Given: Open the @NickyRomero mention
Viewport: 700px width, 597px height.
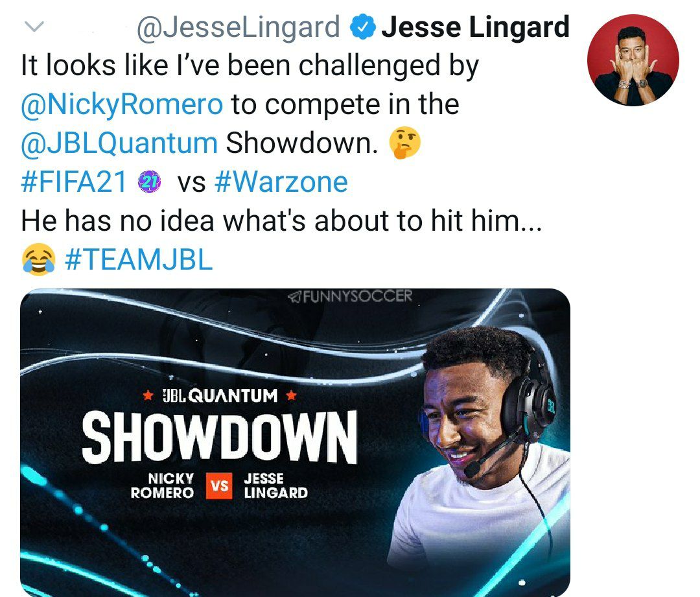Looking at the screenshot, I should 122,104.
